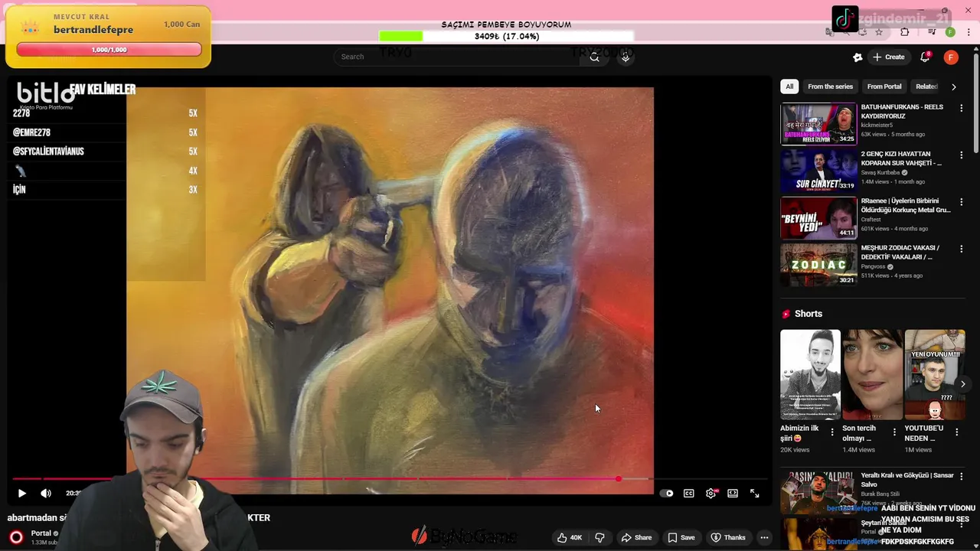Open the Portal channel name
The height and width of the screenshot is (551, 980).
click(x=41, y=533)
